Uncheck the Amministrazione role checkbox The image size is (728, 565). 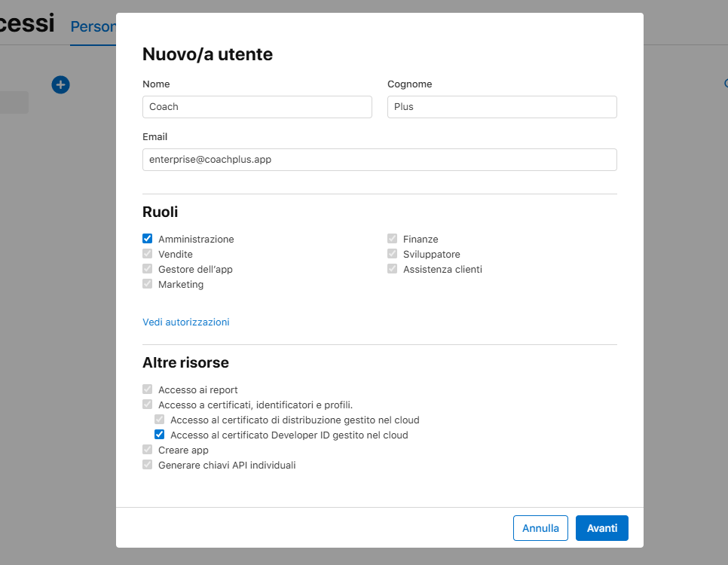point(148,239)
